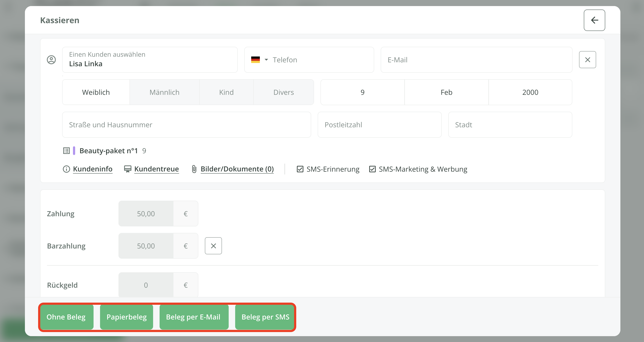Open the phone country code dropdown arrow

click(266, 60)
